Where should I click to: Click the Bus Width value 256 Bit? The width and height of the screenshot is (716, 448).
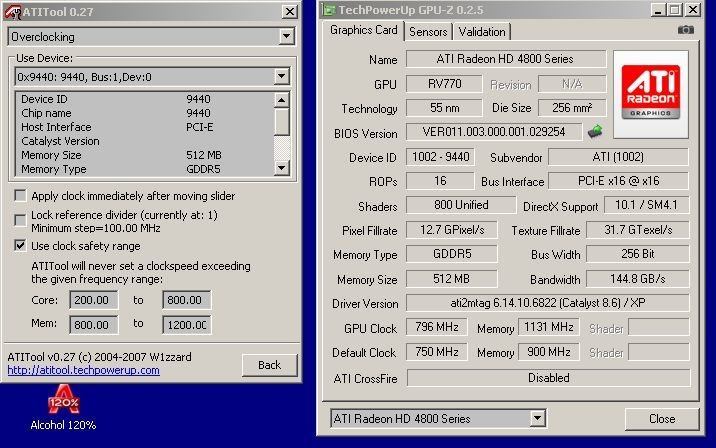pos(637,254)
